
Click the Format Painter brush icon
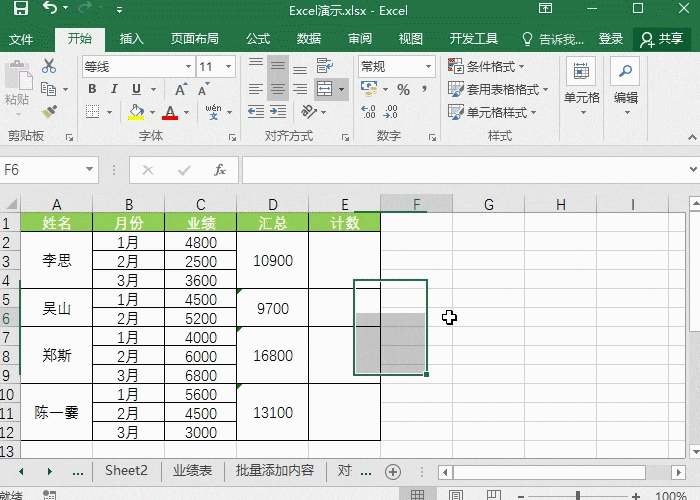(49, 112)
